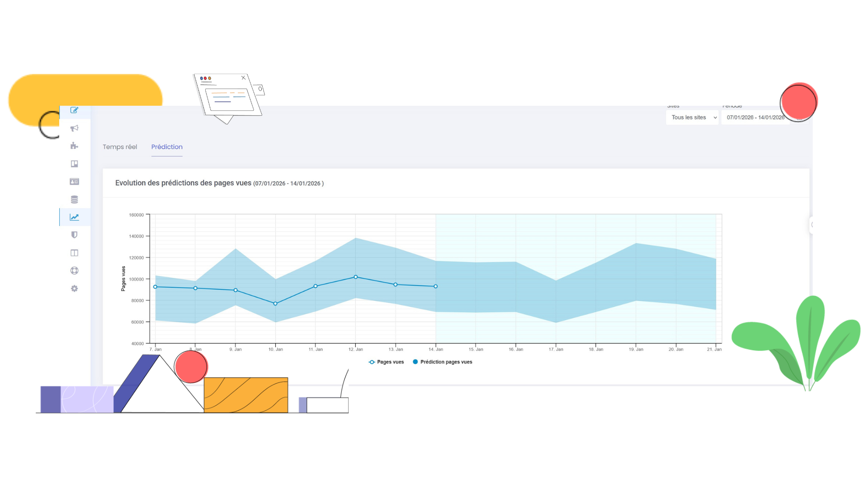Select the megaphone announcements icon
Viewport: 868px width, 488px height.
pos(74,128)
